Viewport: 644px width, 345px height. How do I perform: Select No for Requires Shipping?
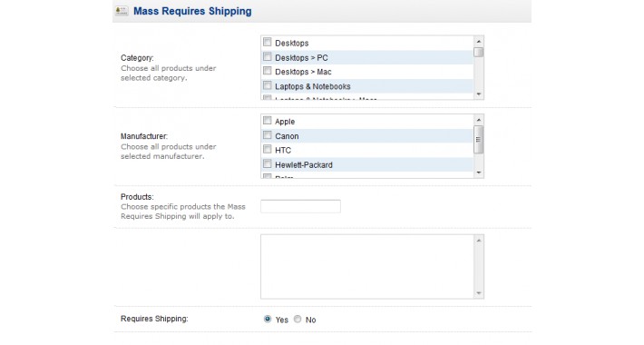(298, 319)
